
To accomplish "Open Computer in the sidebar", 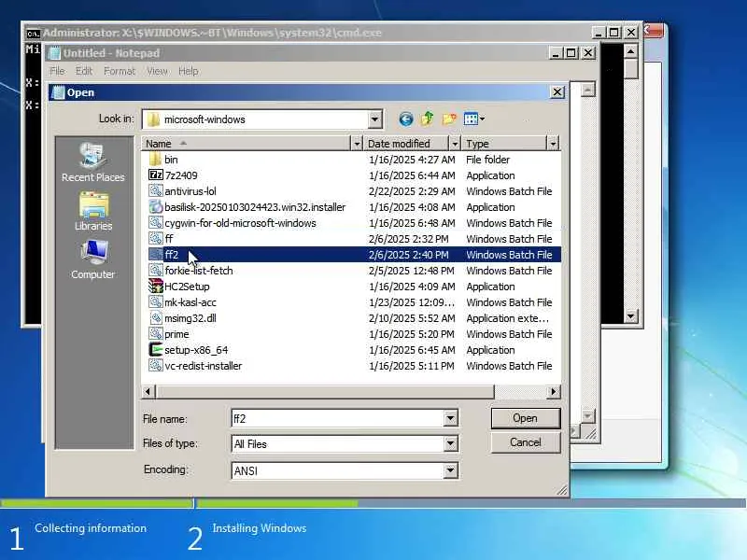I will point(92,260).
